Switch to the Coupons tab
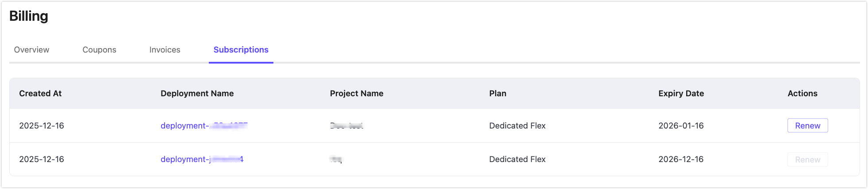Viewport: 868px width, 189px height. [x=99, y=50]
